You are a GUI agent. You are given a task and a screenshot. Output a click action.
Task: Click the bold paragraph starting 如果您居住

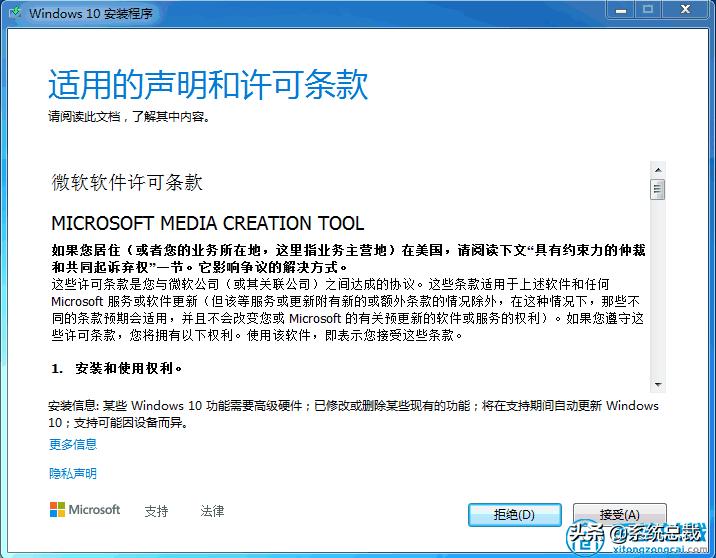(348, 258)
